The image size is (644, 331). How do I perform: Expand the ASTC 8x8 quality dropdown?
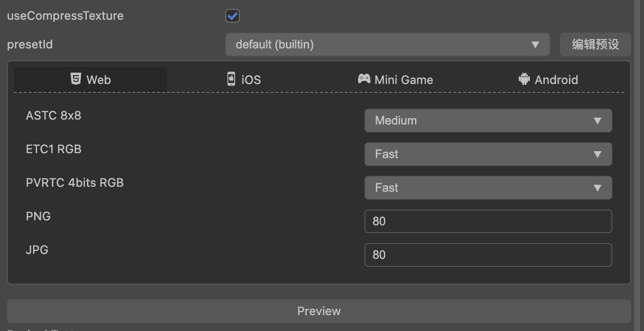click(487, 121)
